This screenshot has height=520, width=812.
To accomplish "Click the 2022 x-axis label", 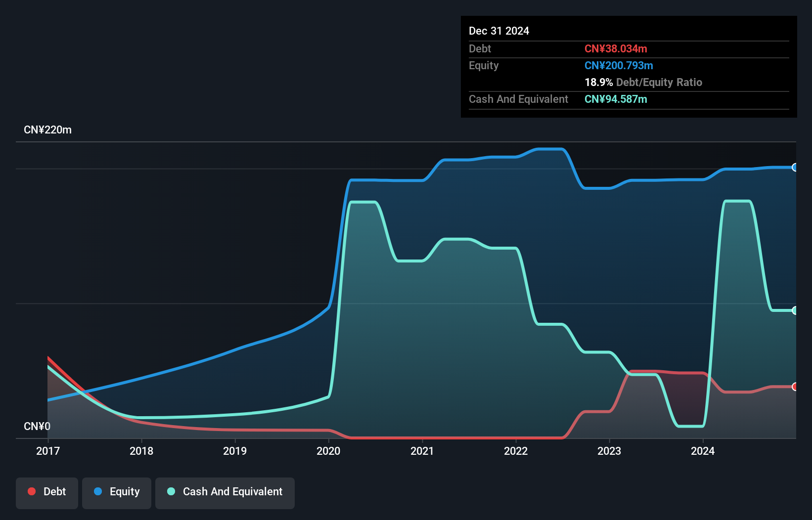I will tap(516, 451).
